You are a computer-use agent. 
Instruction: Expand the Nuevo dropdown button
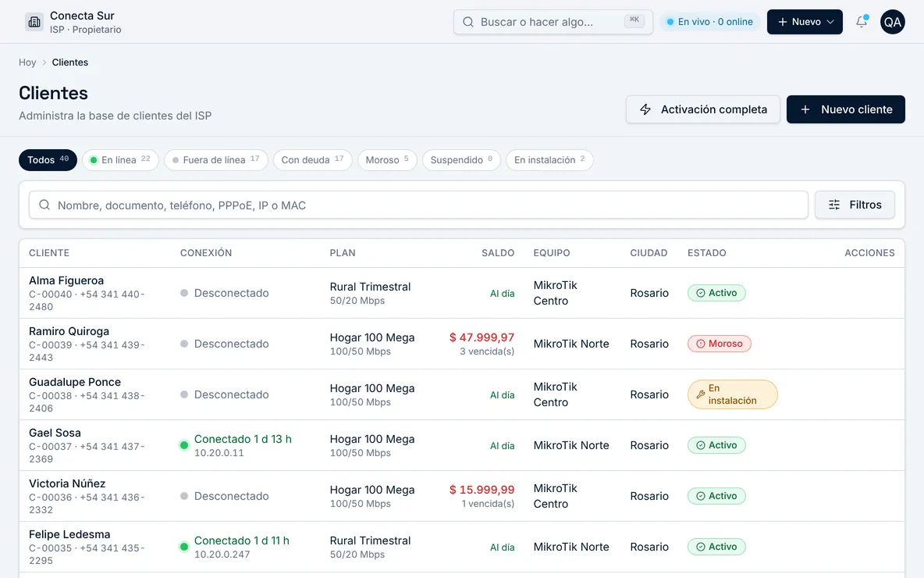pyautogui.click(x=805, y=22)
